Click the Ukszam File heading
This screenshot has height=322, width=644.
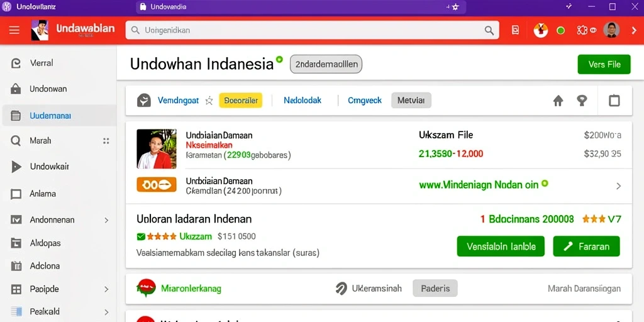tap(446, 135)
